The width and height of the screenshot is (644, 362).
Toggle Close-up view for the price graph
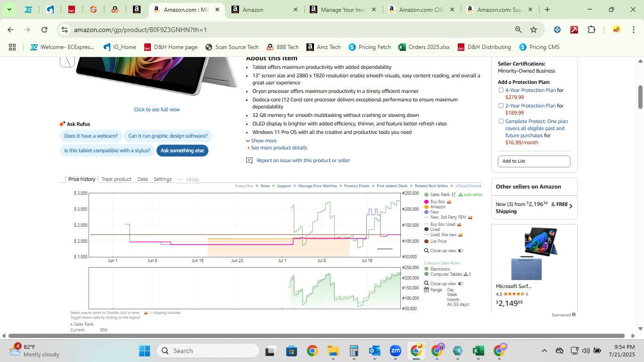click(x=461, y=251)
